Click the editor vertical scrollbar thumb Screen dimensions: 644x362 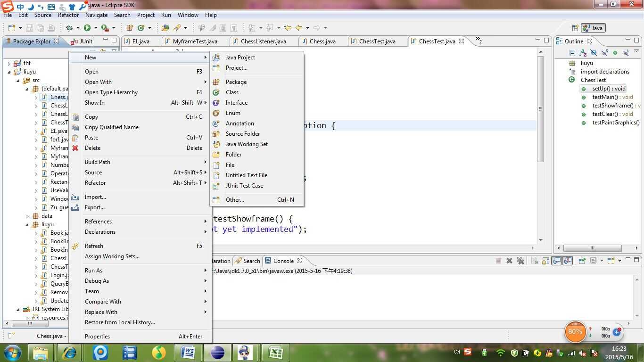point(541,108)
